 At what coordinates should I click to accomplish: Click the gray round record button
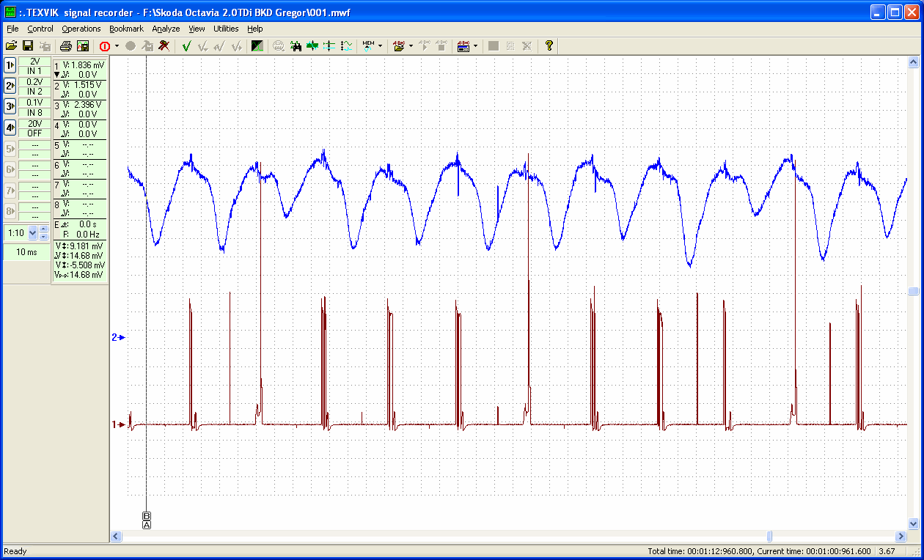pyautogui.click(x=131, y=46)
